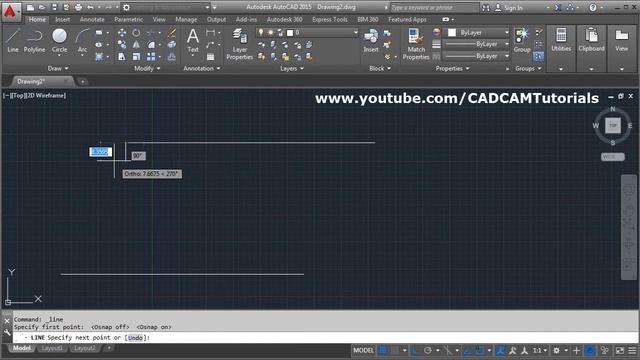Open the Utilities panel

[561, 41]
